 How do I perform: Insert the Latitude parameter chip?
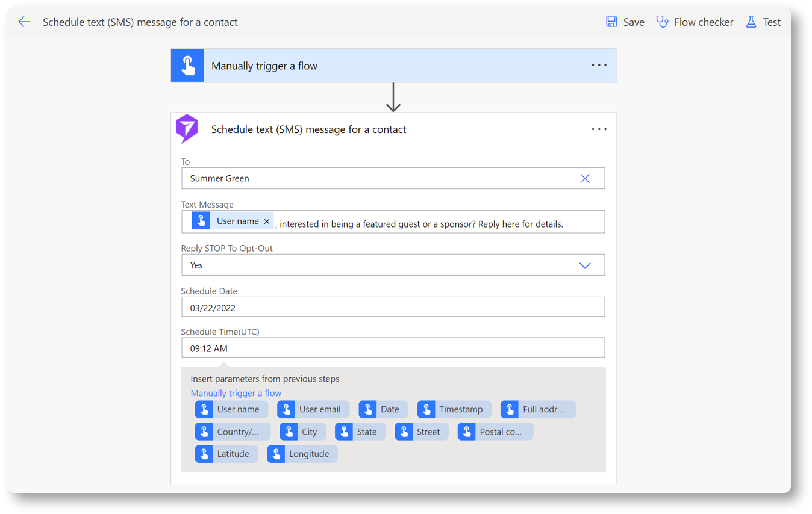click(226, 454)
